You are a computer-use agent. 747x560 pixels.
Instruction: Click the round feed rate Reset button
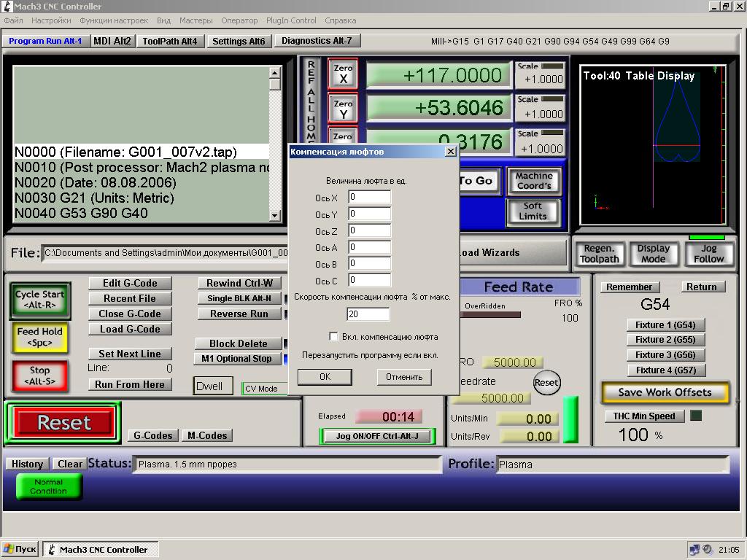click(546, 382)
